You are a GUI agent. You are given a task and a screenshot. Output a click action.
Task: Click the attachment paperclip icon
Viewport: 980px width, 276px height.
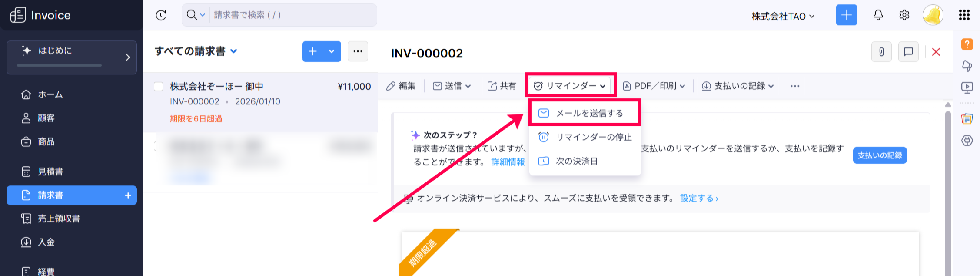(881, 52)
